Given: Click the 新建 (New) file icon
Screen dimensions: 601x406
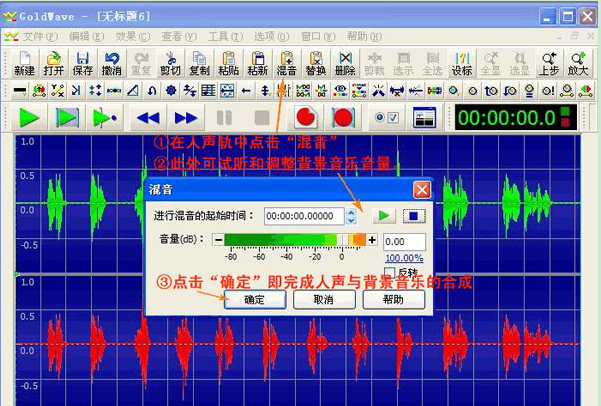Looking at the screenshot, I should [24, 64].
